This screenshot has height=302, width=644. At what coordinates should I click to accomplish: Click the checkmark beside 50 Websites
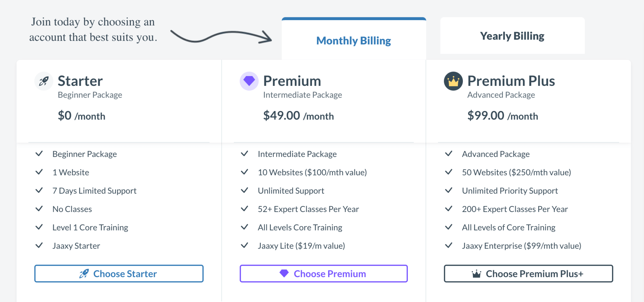click(449, 172)
